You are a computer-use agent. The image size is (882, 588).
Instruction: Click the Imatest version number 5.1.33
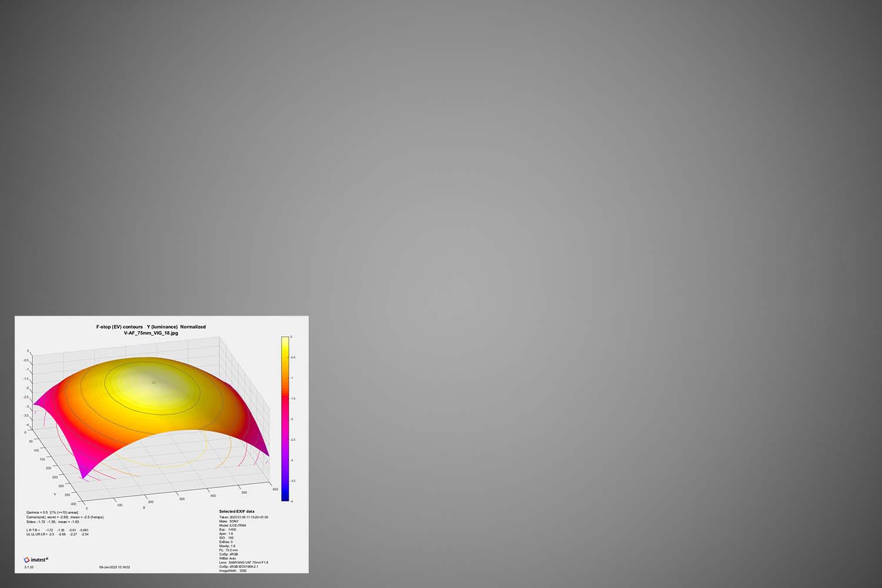(x=29, y=567)
